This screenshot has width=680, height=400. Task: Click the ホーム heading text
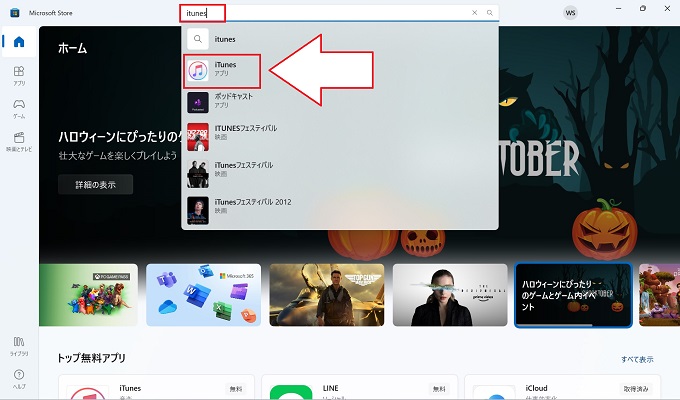point(72,48)
